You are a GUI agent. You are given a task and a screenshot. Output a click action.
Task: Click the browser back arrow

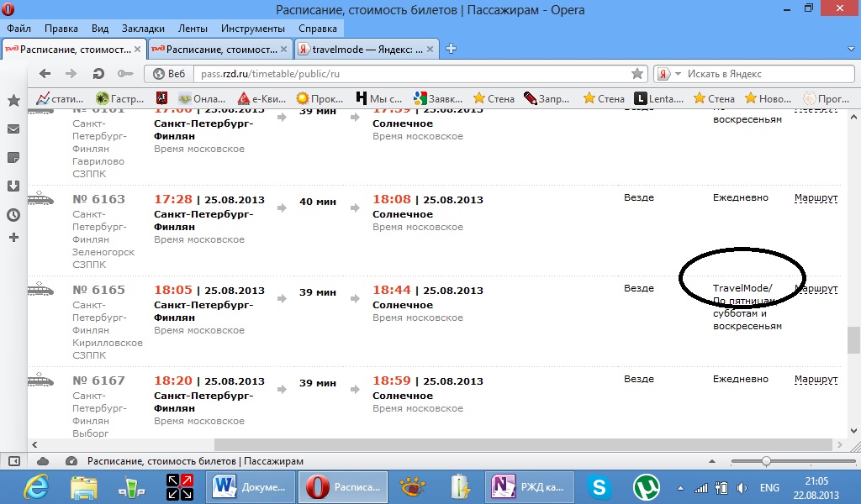[x=45, y=74]
